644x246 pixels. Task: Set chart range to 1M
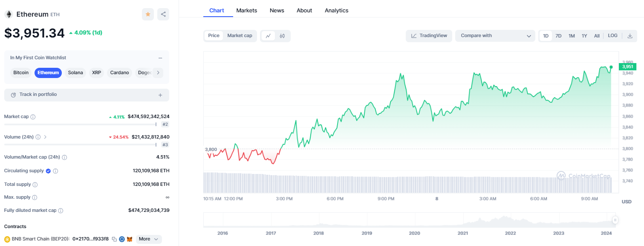tap(572, 36)
